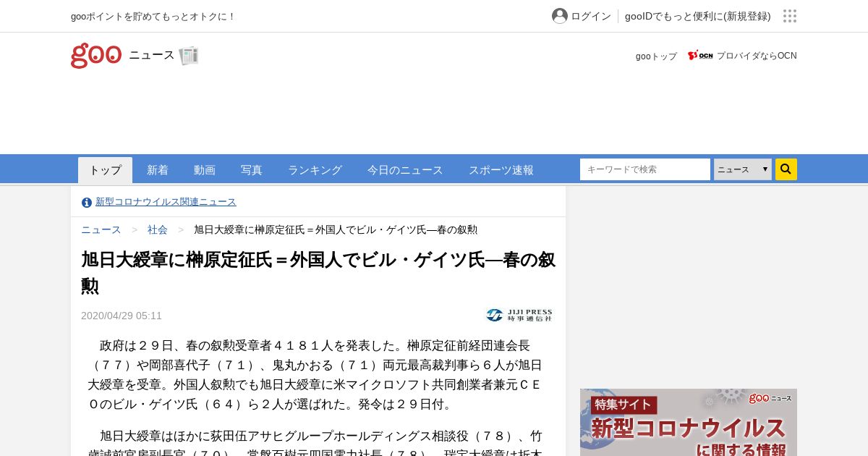
Task: Open the goo services grid icon
Action: pyautogui.click(x=790, y=16)
